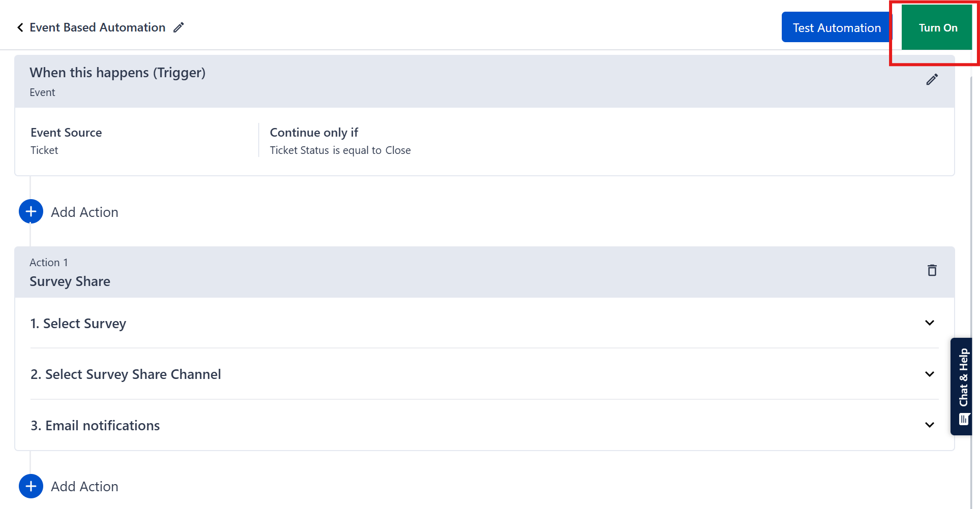Expand the Select Survey section chevron
Image resolution: width=980 pixels, height=509 pixels.
click(929, 323)
